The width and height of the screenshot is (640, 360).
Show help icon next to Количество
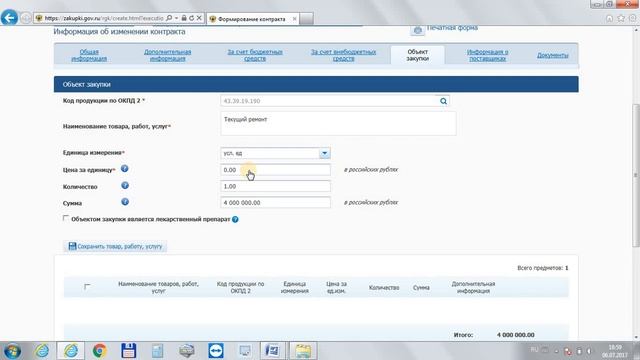[x=125, y=185]
